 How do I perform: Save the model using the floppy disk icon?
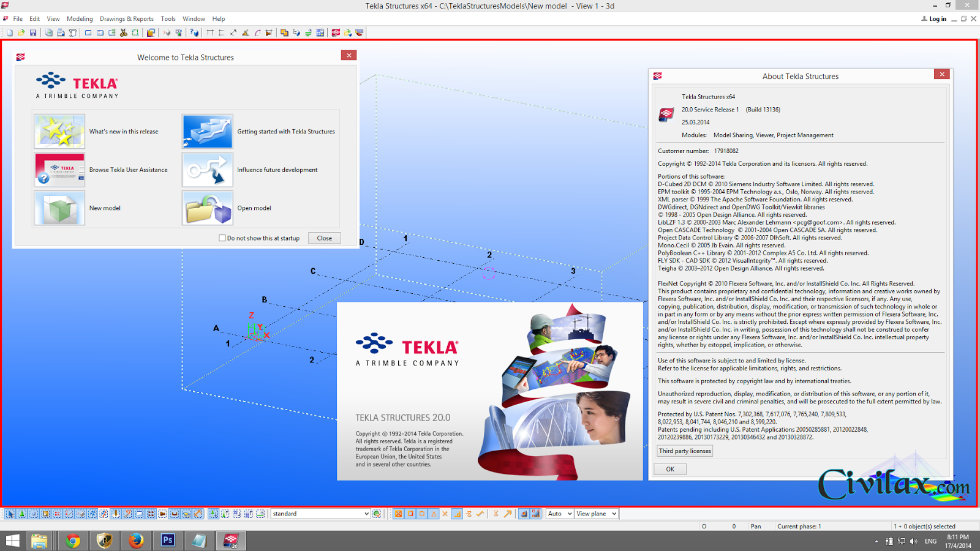click(x=33, y=33)
